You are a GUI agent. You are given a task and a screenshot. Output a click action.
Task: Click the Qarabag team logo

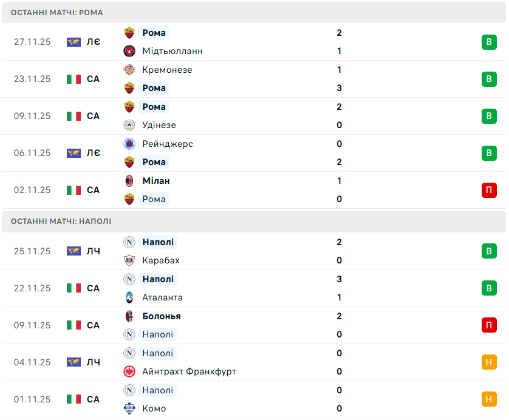click(129, 260)
